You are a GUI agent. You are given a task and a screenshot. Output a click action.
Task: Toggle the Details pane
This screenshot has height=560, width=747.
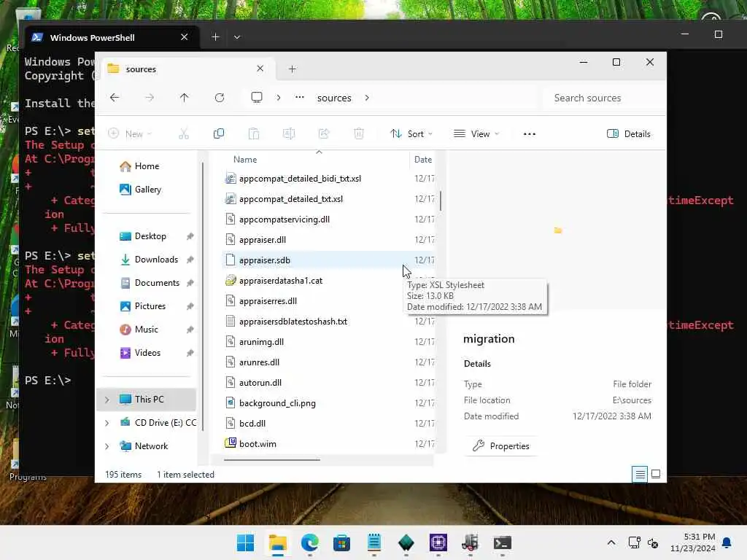point(629,134)
